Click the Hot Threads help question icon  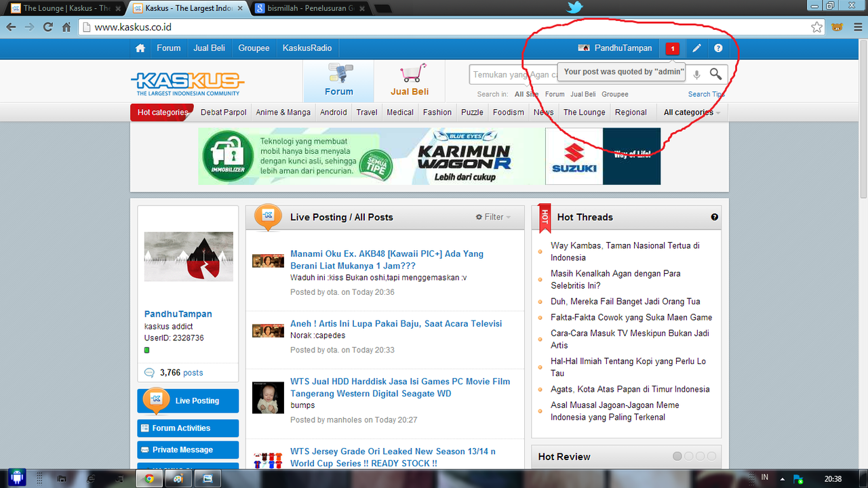[x=714, y=217]
